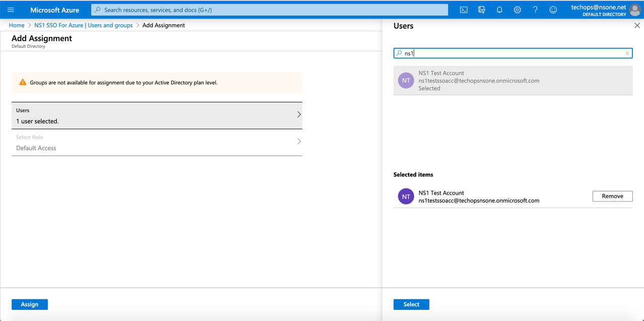Click the orange warning icon
The height and width of the screenshot is (321, 644).
(23, 82)
